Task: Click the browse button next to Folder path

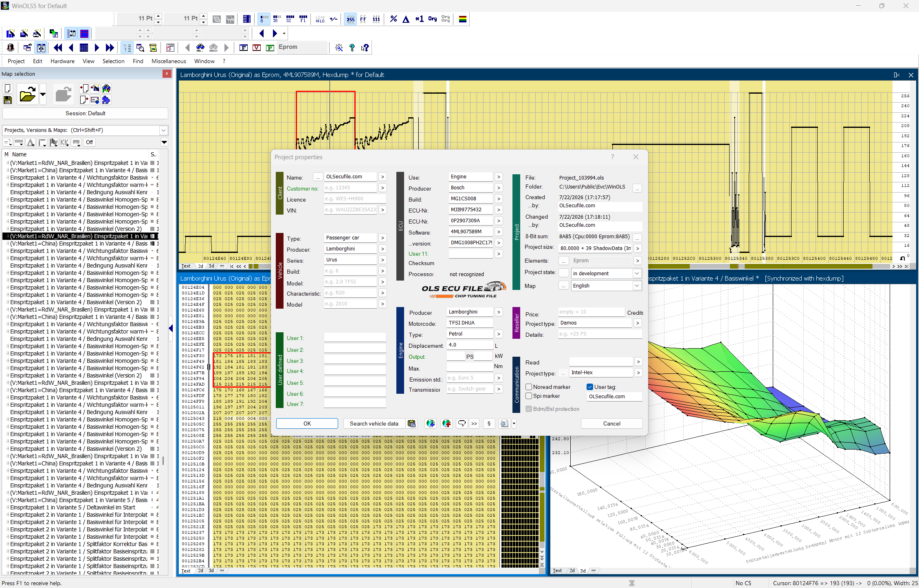Action: coord(637,188)
